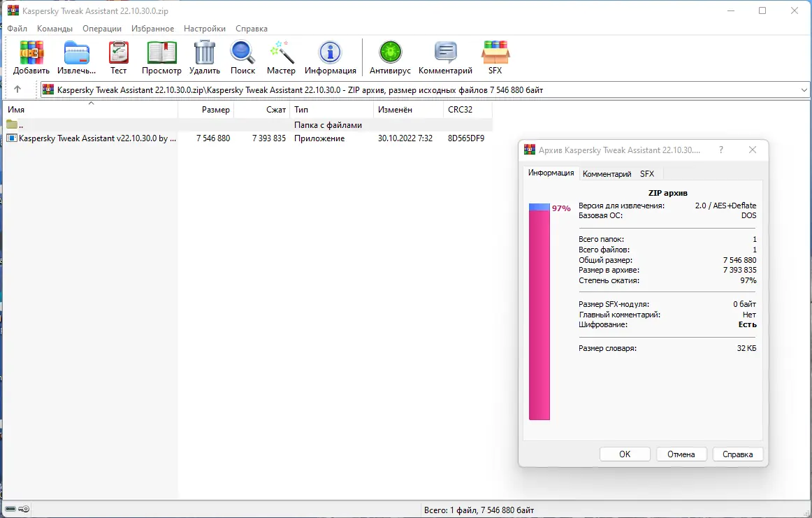Click the 8D565DF9 CRC32 value
Viewport: 812px width, 518px height.
tap(466, 138)
